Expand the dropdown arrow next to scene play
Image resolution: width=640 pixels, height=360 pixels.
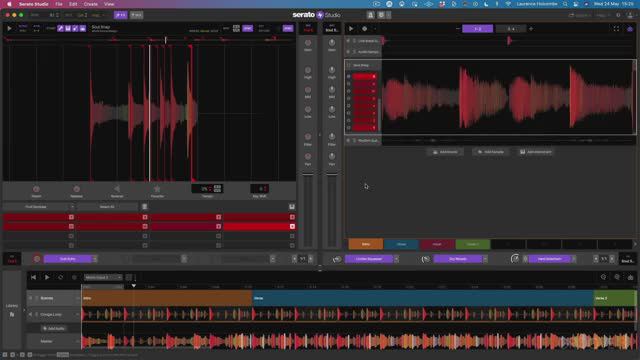pyautogui.click(x=375, y=29)
